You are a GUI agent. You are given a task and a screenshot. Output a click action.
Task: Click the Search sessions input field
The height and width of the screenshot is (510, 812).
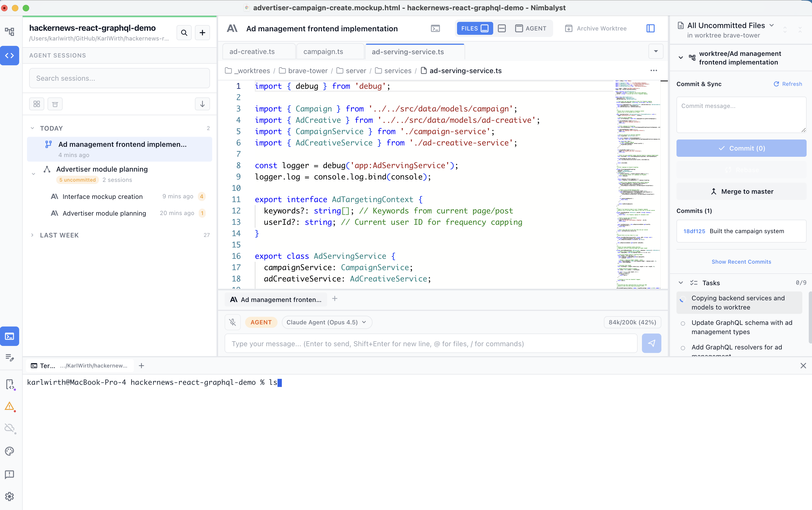tap(119, 78)
